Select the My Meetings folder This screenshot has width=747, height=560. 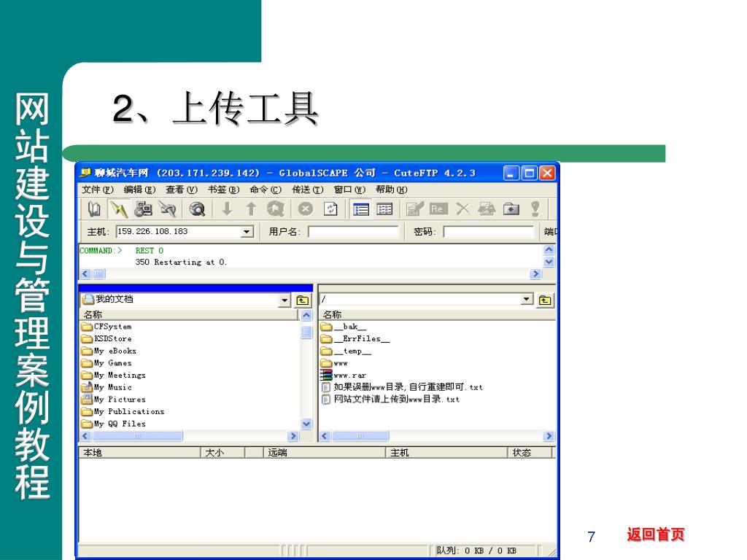click(114, 376)
